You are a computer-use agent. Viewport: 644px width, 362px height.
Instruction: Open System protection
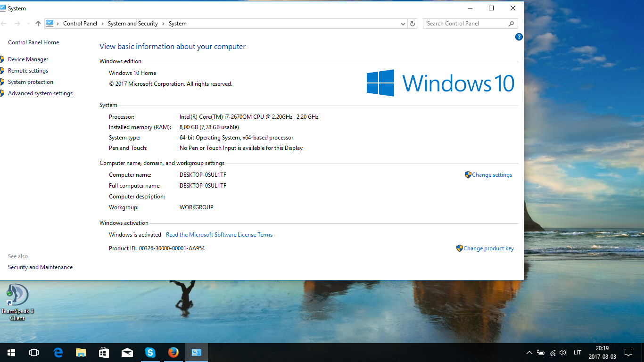[31, 82]
